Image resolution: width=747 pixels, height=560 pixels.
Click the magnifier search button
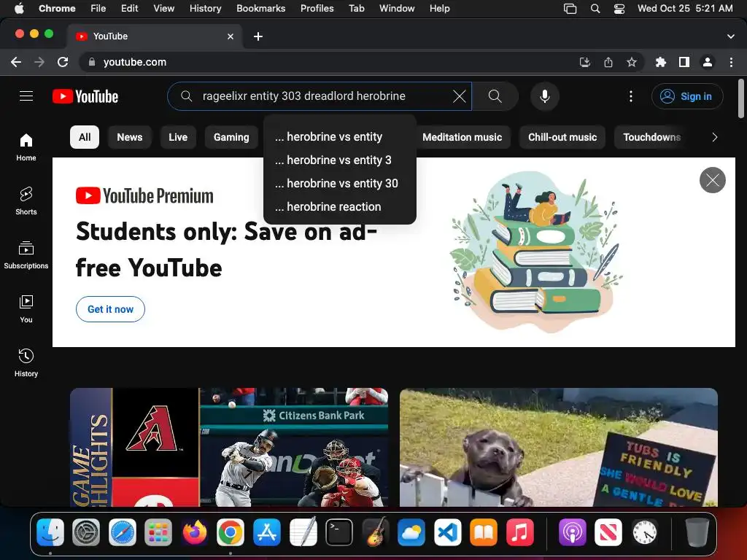(495, 96)
